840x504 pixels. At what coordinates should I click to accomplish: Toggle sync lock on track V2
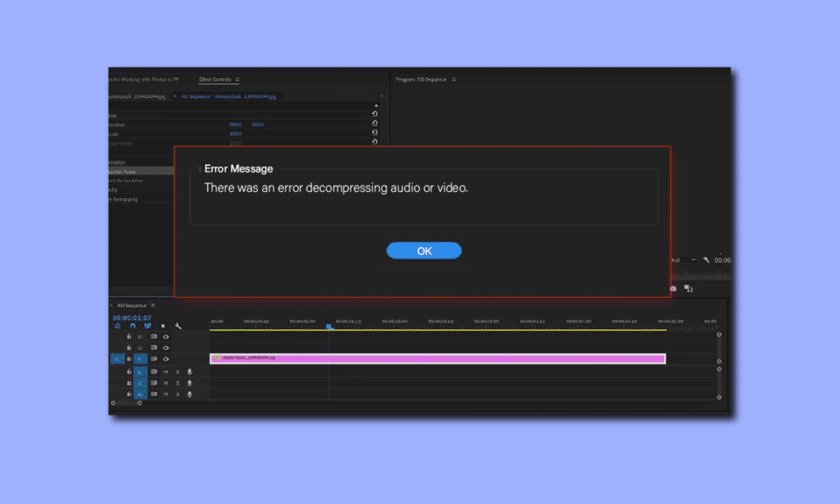pos(153,348)
